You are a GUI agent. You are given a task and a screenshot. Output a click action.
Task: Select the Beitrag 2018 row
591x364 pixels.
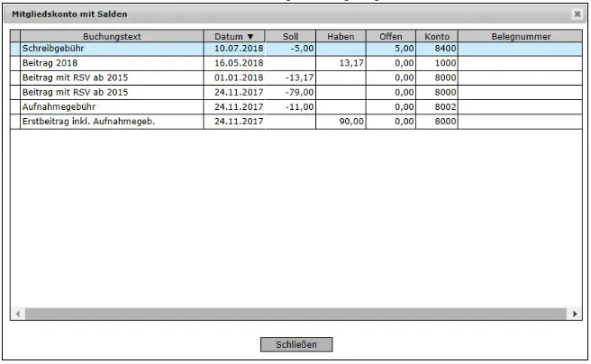coord(112,64)
